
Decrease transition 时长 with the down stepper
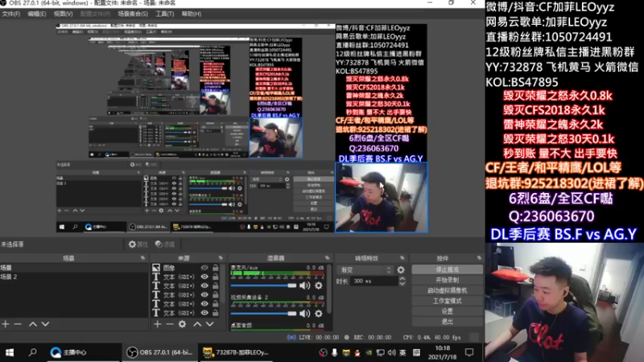[402, 284]
